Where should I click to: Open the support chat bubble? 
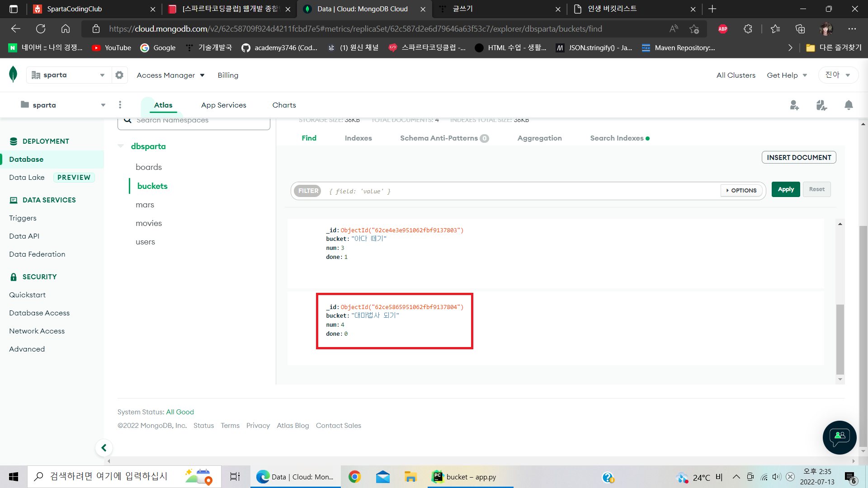(x=840, y=437)
